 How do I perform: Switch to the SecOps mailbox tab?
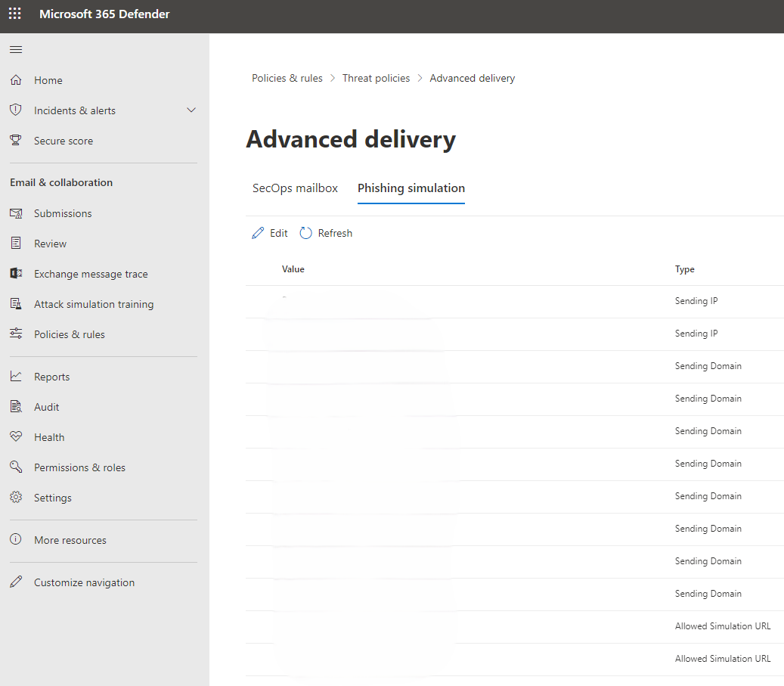pyautogui.click(x=295, y=188)
